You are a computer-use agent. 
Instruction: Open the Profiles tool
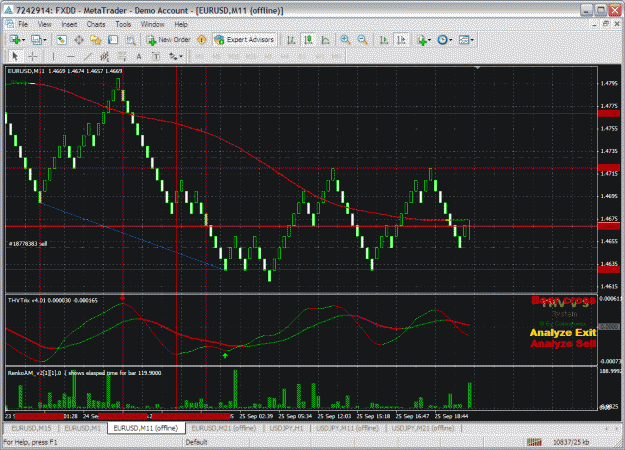36,40
